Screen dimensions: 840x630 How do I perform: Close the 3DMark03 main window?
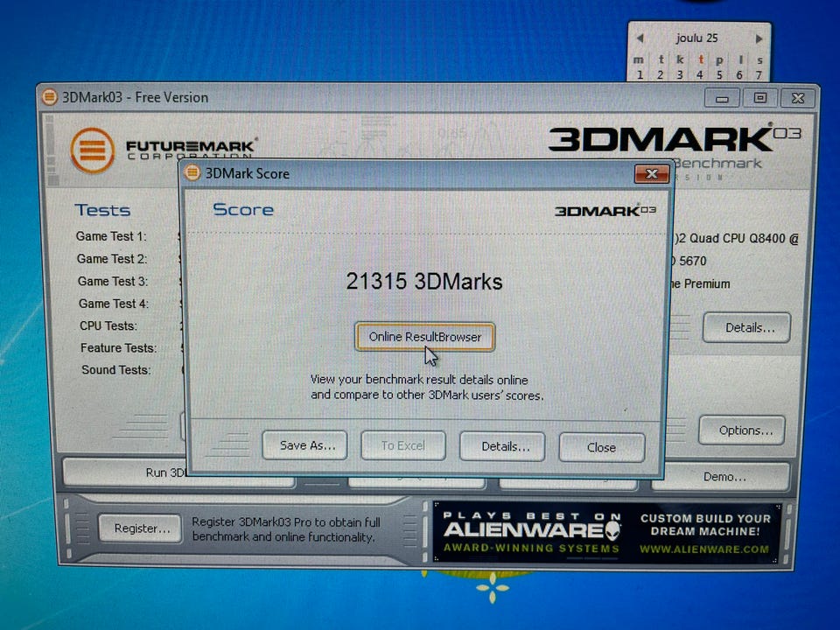point(798,98)
